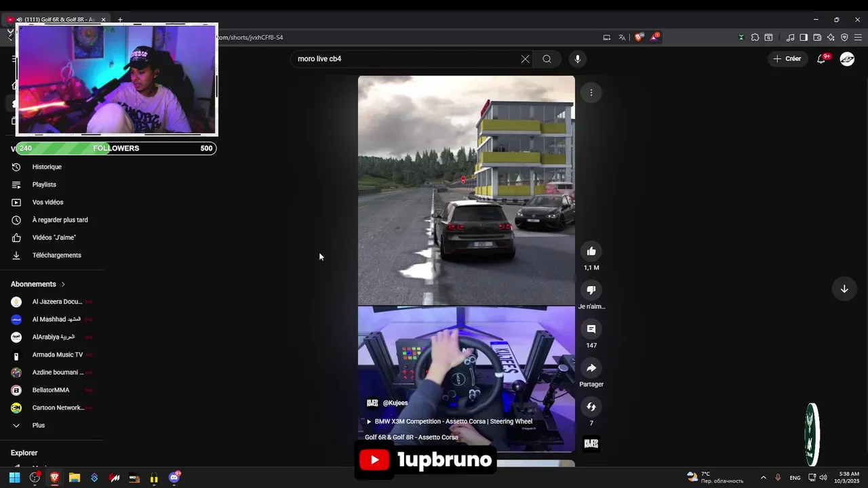Go to next short with down arrow
This screenshot has height=488, width=868.
click(x=844, y=289)
